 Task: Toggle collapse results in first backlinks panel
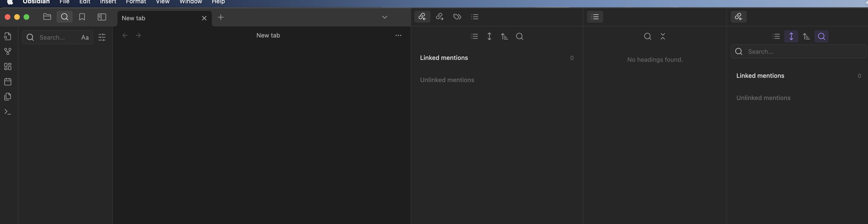(x=474, y=36)
